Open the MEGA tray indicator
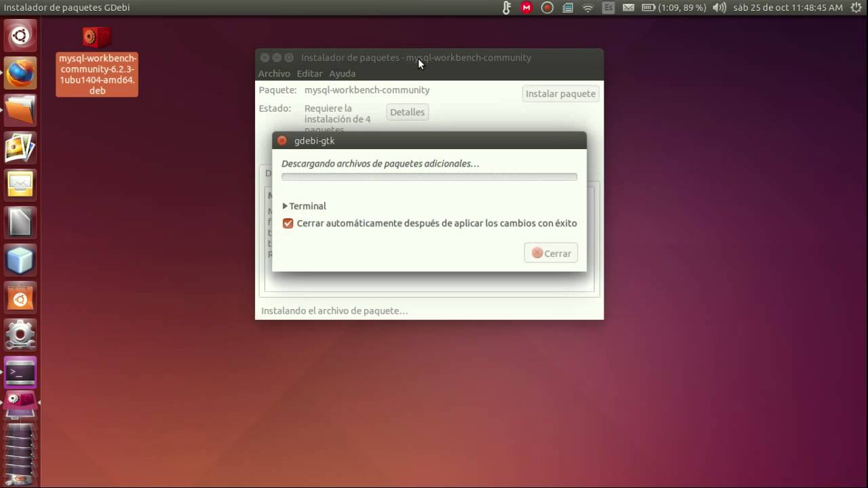This screenshot has width=868, height=488. coord(526,7)
